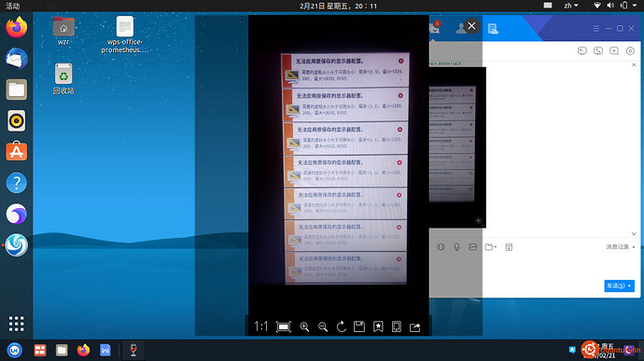The image size is (644, 361).
Task: Launch Firefox from the dock
Action: 17,27
